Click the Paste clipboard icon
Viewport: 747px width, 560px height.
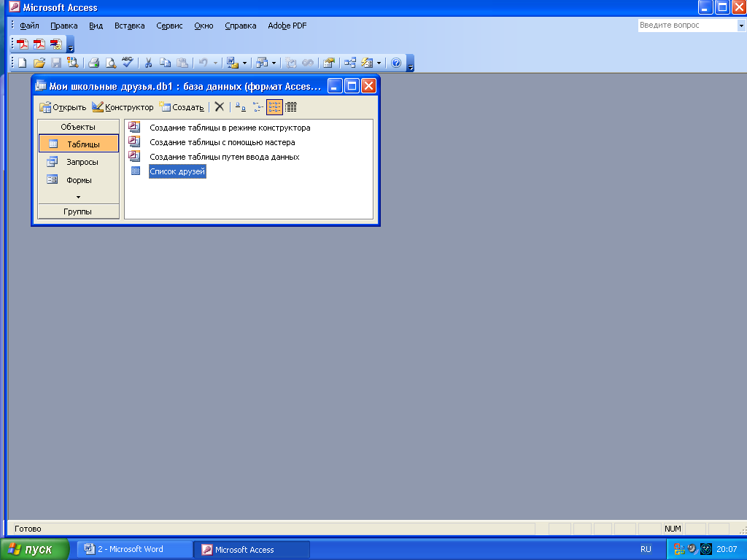tap(182, 63)
